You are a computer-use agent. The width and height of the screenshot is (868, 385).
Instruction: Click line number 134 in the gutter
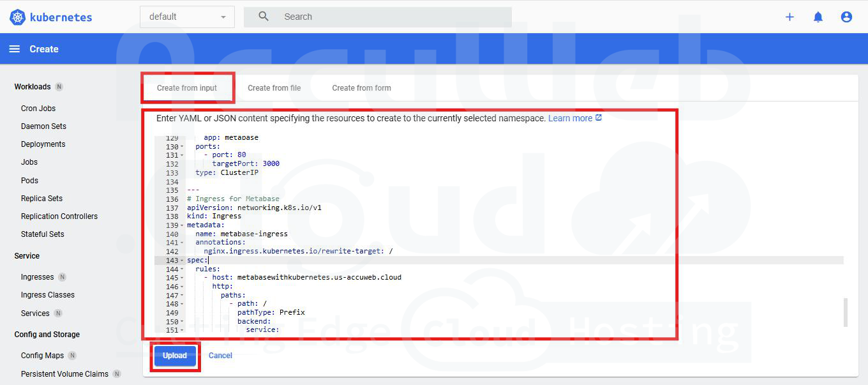click(x=172, y=182)
